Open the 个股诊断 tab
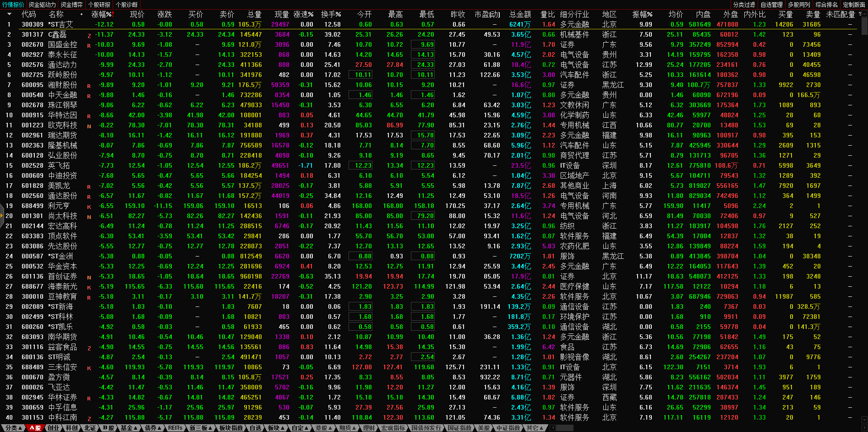The image size is (868, 432). point(127,5)
